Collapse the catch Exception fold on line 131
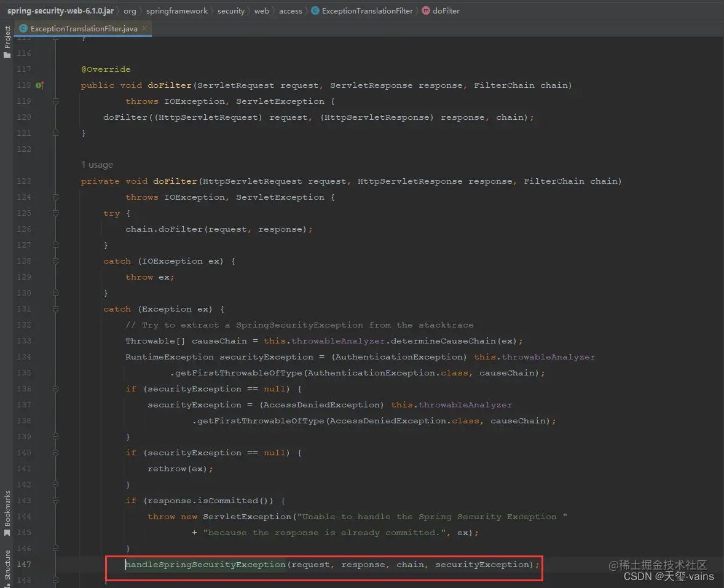The image size is (724, 588). pos(55,309)
